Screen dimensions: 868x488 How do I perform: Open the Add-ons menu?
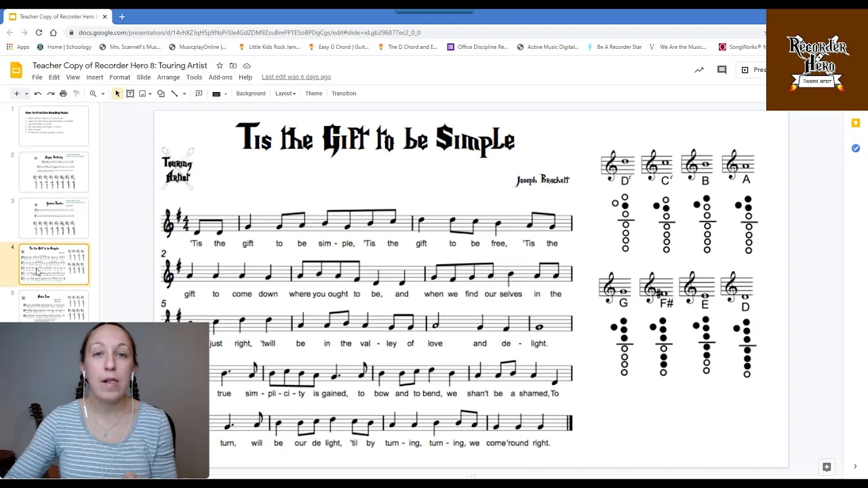coord(220,77)
